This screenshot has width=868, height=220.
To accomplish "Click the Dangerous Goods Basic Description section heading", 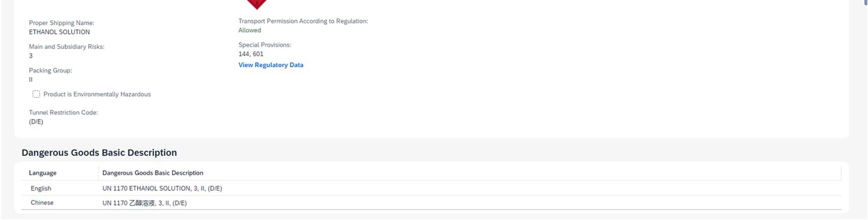I will point(99,152).
